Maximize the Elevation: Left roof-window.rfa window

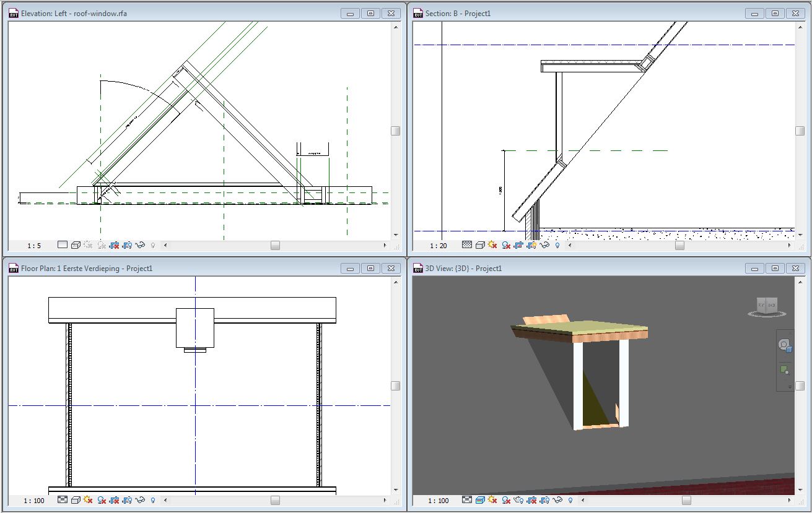click(370, 13)
